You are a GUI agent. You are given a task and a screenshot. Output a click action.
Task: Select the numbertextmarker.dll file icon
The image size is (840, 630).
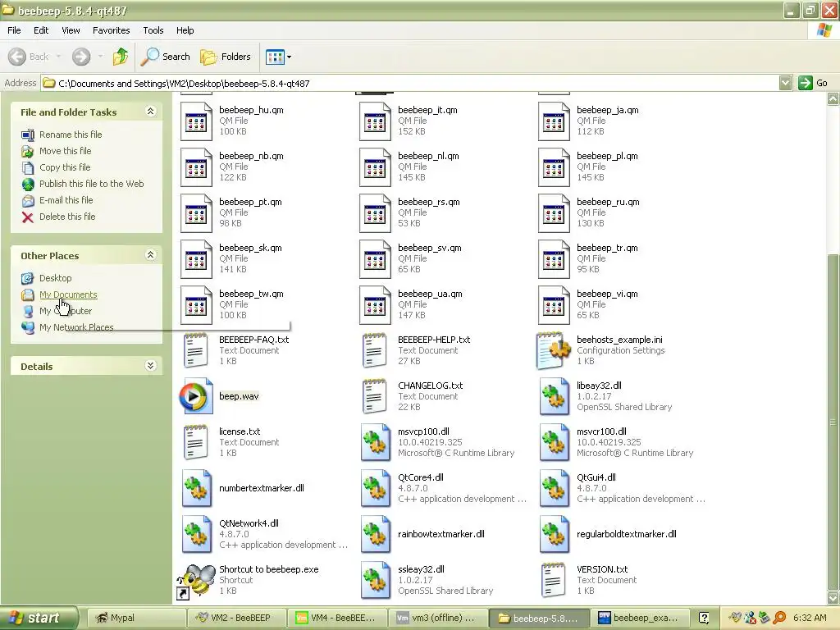[196, 489]
